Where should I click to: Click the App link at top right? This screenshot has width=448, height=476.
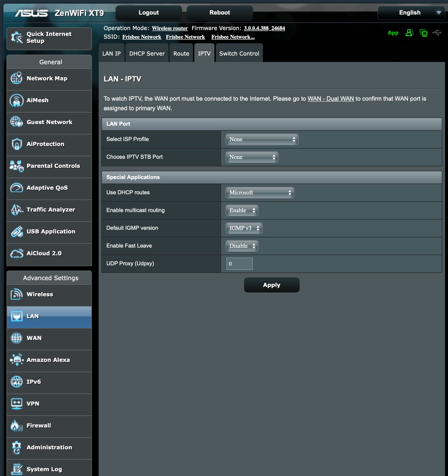pos(393,33)
